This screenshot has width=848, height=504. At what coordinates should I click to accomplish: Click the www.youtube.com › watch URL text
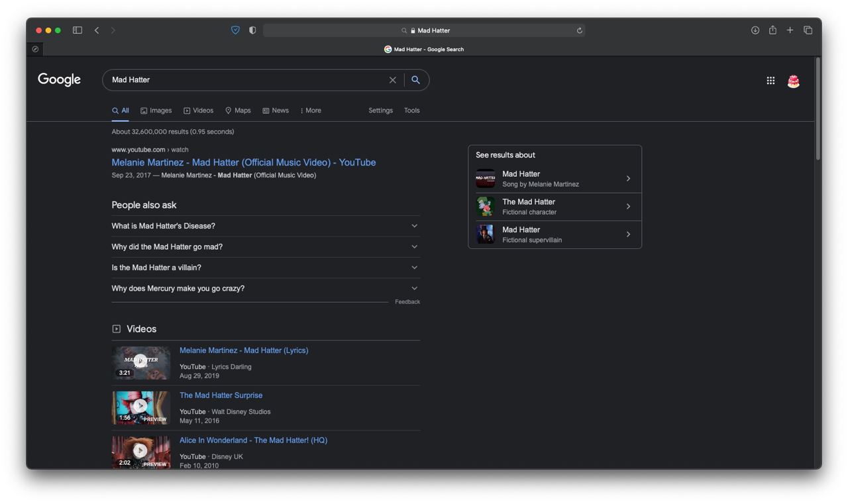pyautogui.click(x=150, y=150)
